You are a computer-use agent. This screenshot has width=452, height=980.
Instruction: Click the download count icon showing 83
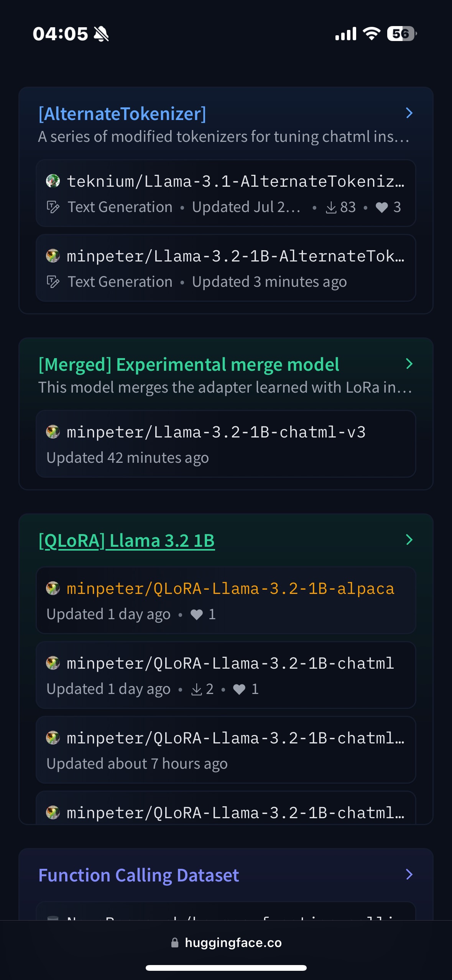click(x=331, y=207)
